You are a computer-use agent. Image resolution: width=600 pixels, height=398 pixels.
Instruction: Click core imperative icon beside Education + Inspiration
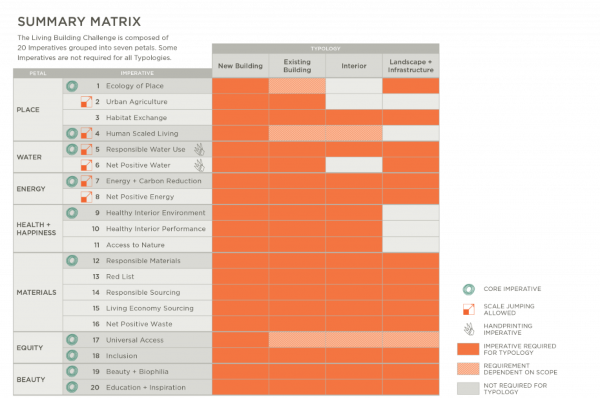tap(72, 387)
